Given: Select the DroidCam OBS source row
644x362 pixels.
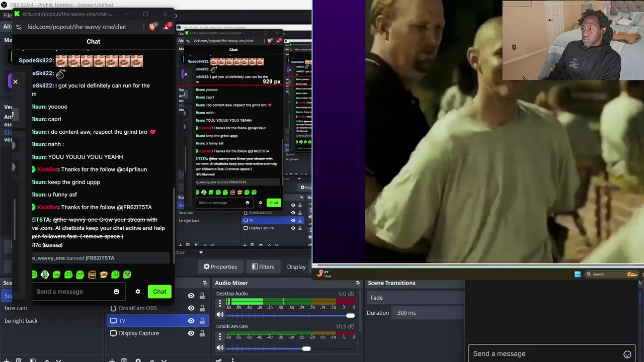Looking at the screenshot, I should (158, 308).
